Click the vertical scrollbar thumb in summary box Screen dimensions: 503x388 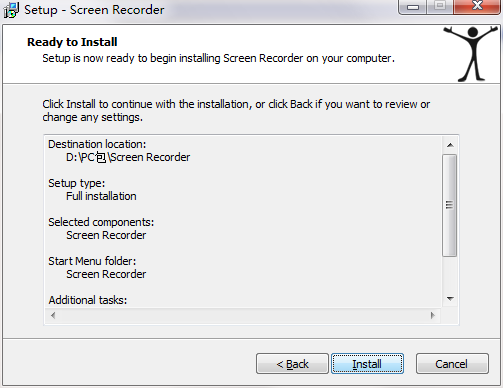449,205
